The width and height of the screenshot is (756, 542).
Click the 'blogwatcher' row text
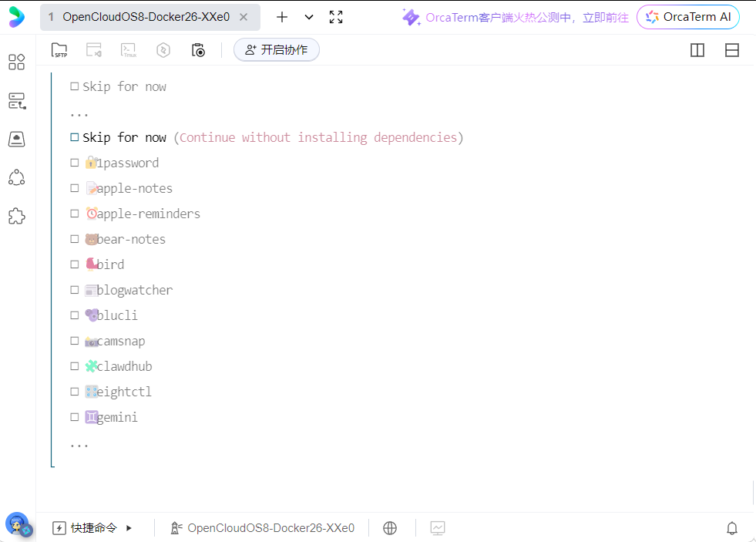[135, 290]
